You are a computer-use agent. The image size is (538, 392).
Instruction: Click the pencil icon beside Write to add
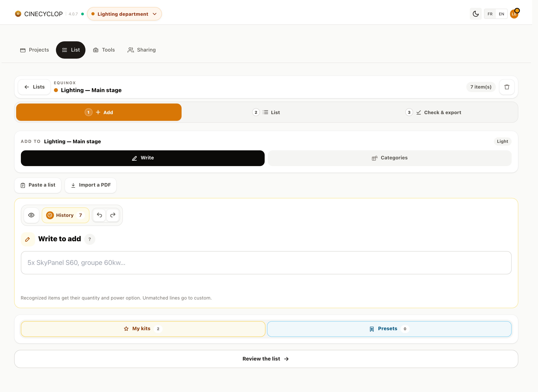tap(28, 239)
